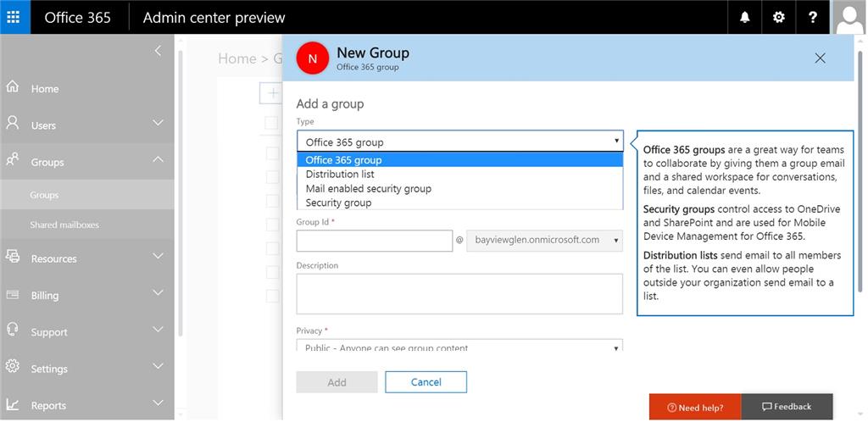Click the plus add icon behind panel
The image size is (868, 422).
272,93
